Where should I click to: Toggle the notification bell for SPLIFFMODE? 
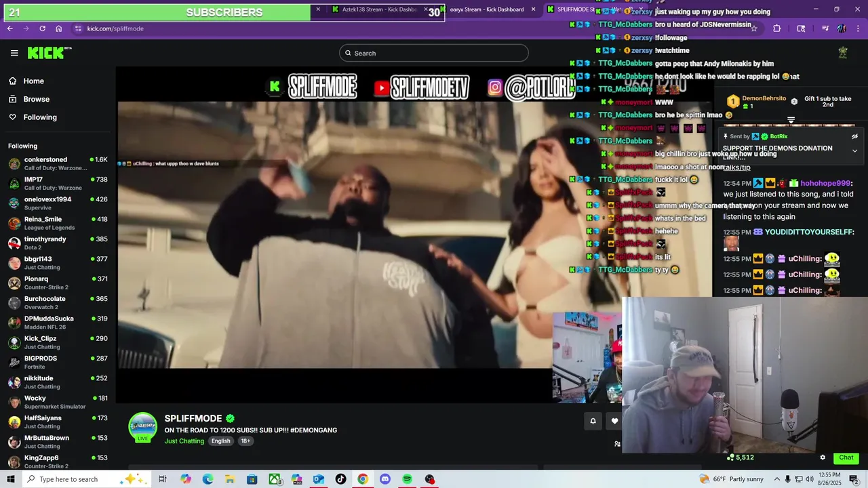(593, 421)
